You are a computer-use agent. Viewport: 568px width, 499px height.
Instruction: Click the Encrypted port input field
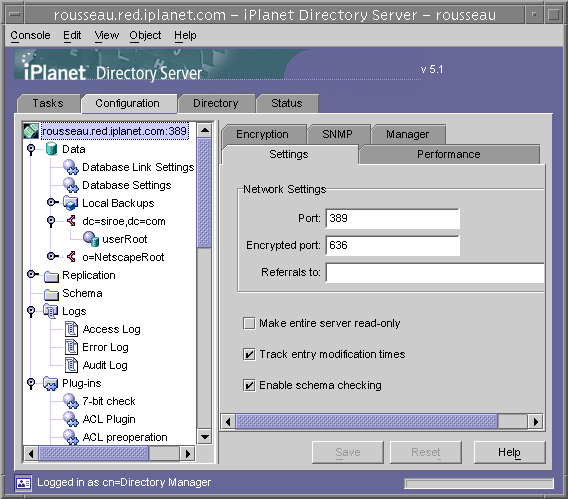coord(393,246)
